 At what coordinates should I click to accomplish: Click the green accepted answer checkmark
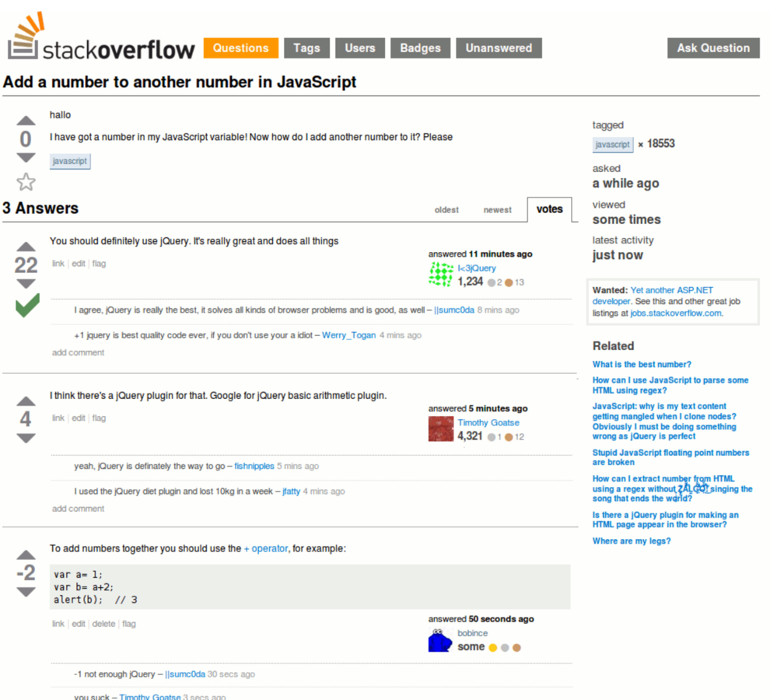(x=27, y=306)
